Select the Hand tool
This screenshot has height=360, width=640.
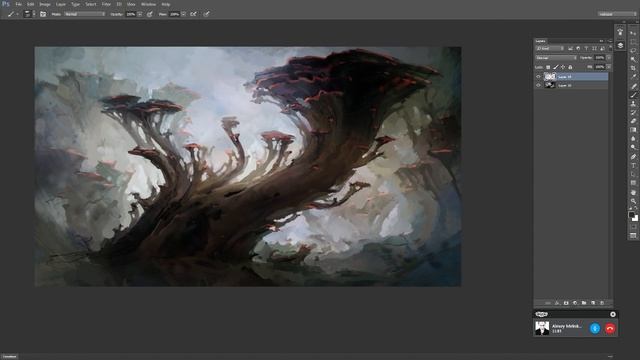point(633,193)
